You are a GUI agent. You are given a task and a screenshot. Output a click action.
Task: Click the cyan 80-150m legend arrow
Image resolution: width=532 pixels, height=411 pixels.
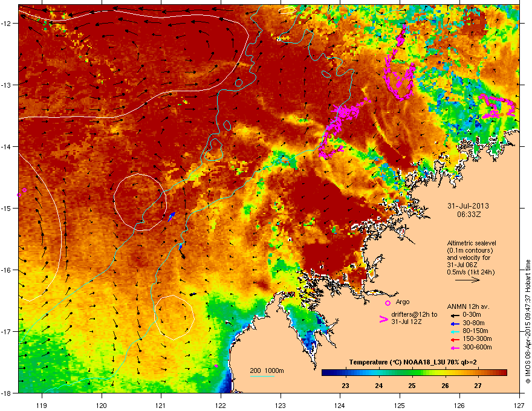454,331
